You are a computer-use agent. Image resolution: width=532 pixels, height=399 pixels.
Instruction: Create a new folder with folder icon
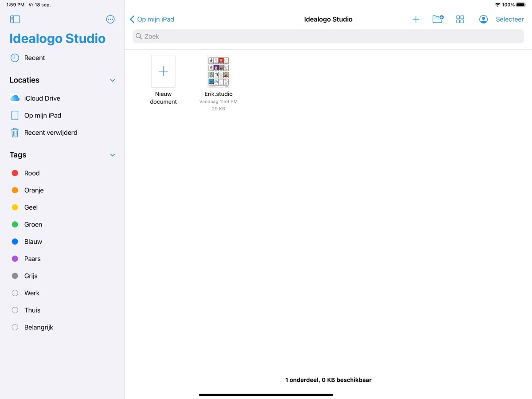click(x=438, y=19)
